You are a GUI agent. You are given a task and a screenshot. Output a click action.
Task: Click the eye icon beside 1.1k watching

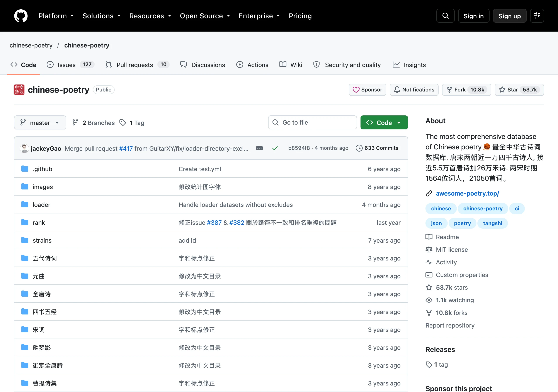(x=429, y=300)
